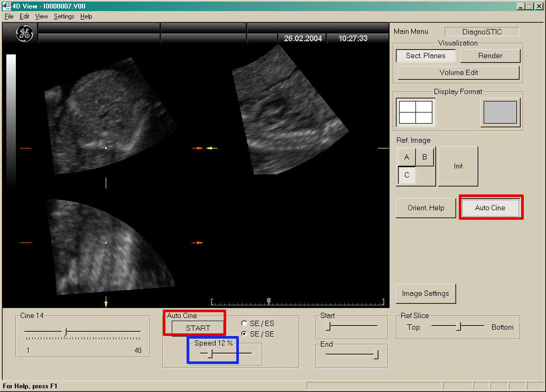The image size is (546, 392).
Task: Click the 4D View application title icon
Action: (x=6, y=6)
